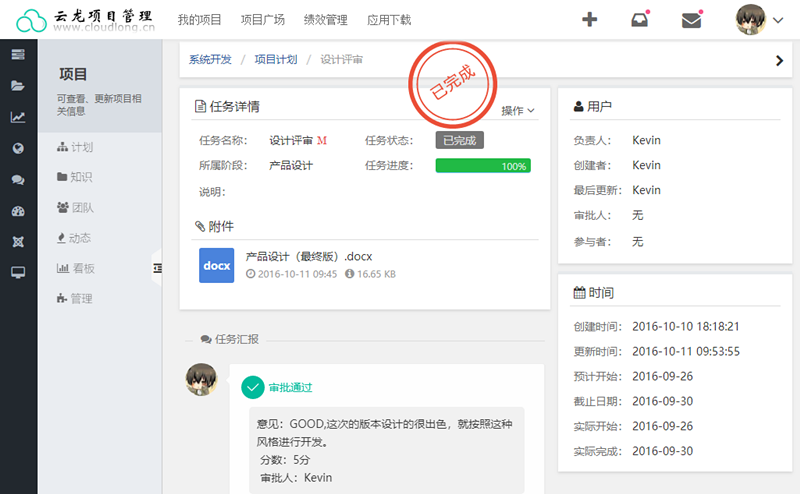This screenshot has width=800, height=494.
Task: Click the green 审批通过 checkmark icon
Action: [253, 387]
